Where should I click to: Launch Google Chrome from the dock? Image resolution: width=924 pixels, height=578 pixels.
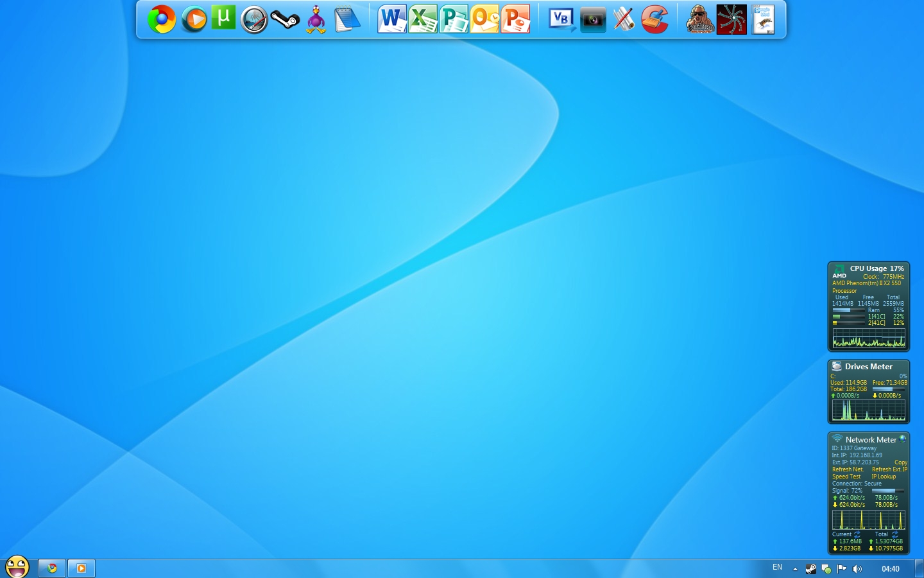click(x=162, y=19)
